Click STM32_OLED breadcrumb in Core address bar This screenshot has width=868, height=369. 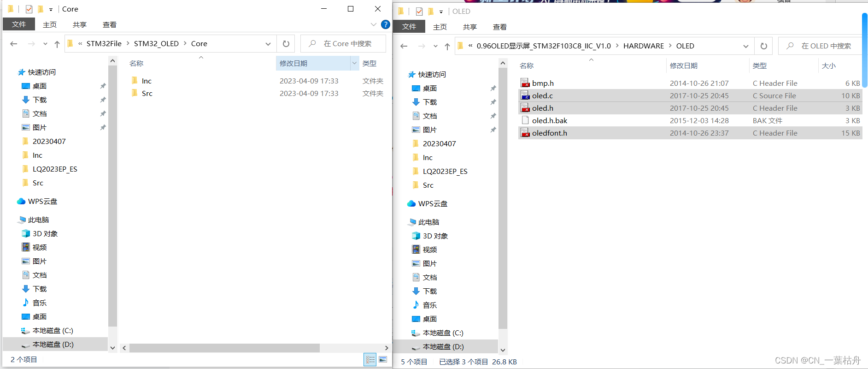(156, 43)
